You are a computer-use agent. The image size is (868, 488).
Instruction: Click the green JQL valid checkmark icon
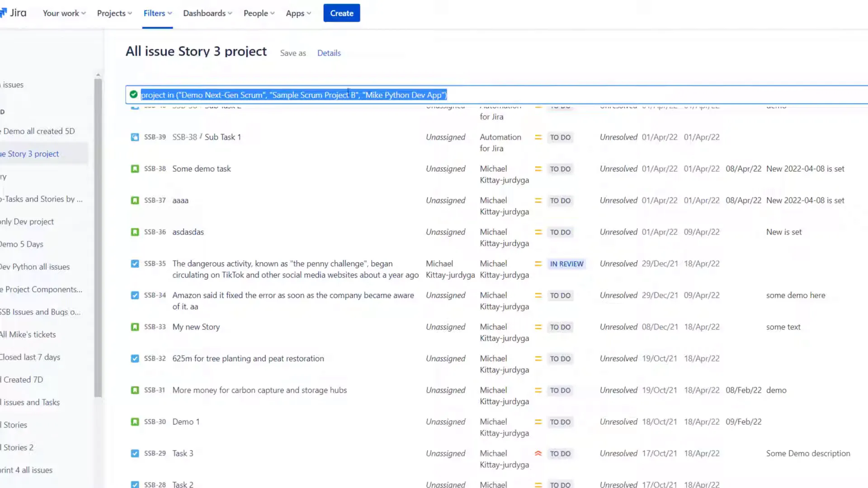(x=133, y=94)
